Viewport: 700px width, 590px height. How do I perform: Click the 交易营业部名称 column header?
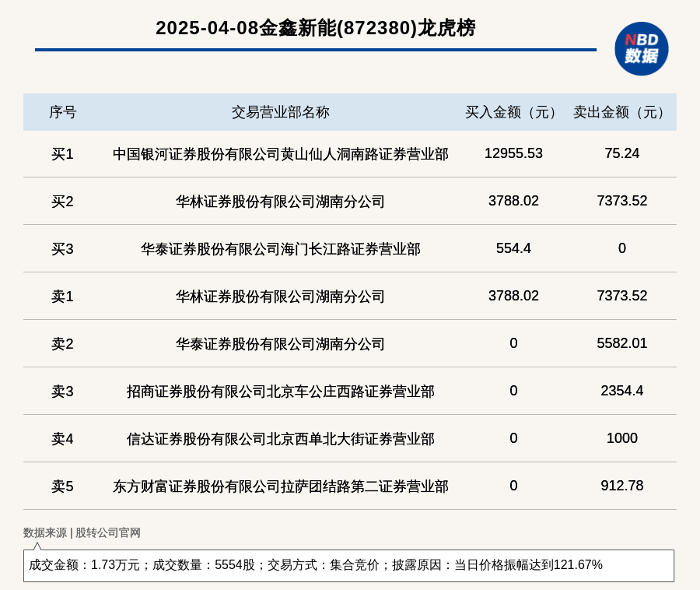coord(280,112)
